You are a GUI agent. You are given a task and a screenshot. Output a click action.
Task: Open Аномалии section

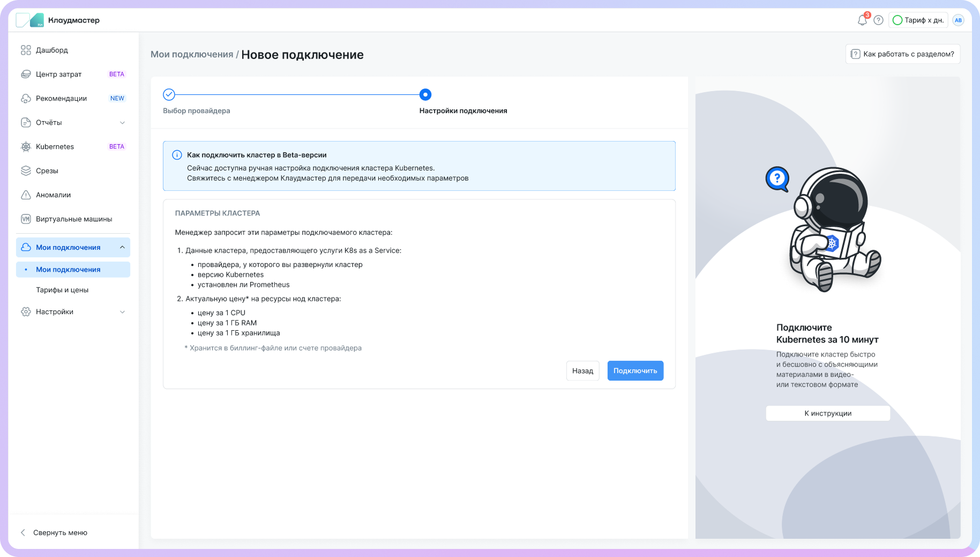pyautogui.click(x=53, y=195)
